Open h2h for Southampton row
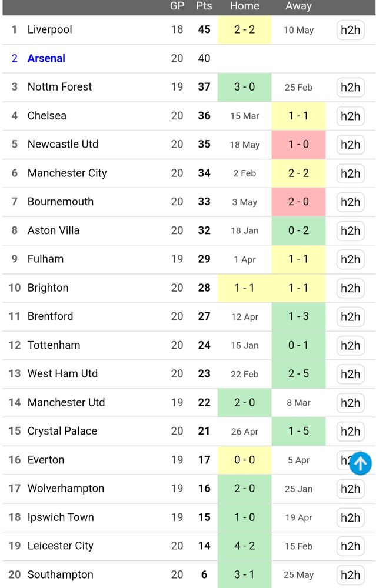The image size is (376, 588). tap(350, 574)
